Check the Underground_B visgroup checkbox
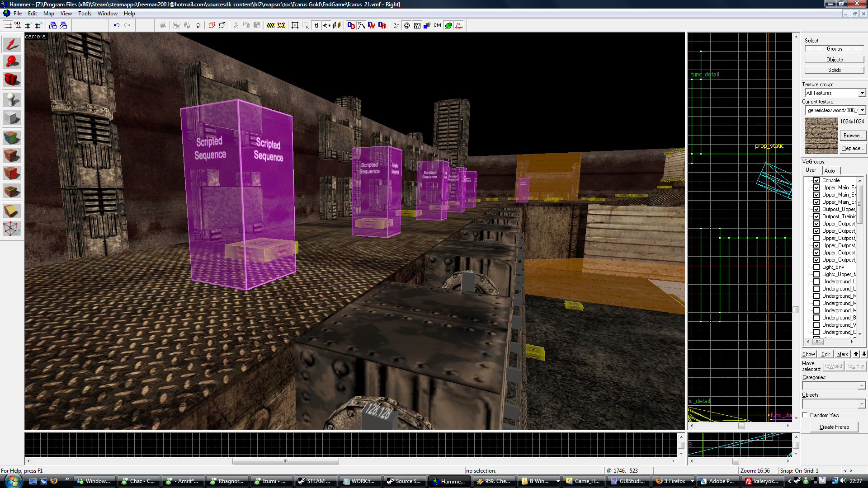This screenshot has width=868, height=488. (816, 318)
